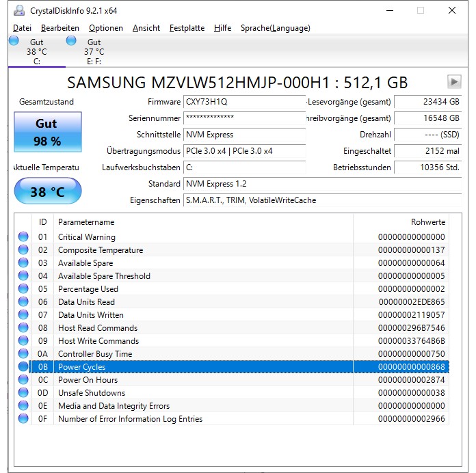This screenshot has height=473, width=476.
Task: Click the status orb of Data Units Read
Action: (23, 301)
